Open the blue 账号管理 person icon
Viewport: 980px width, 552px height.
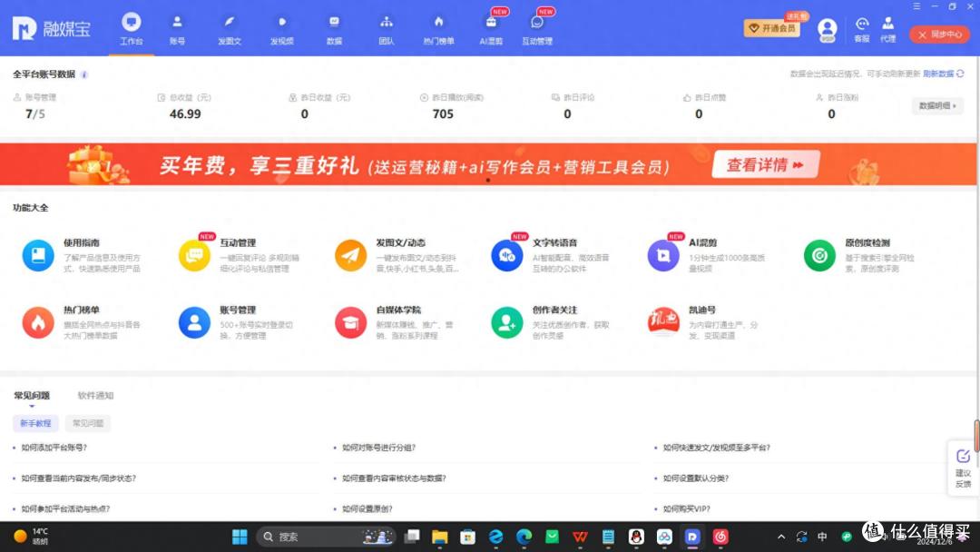194,322
